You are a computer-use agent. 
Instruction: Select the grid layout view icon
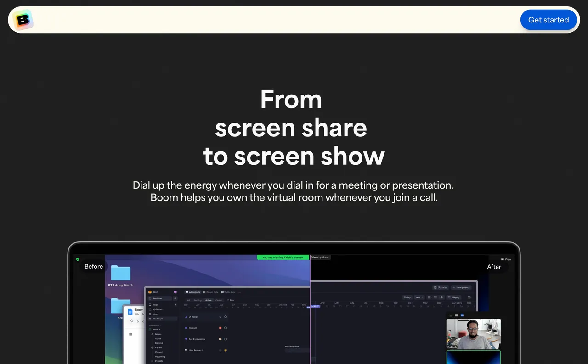[x=435, y=297]
